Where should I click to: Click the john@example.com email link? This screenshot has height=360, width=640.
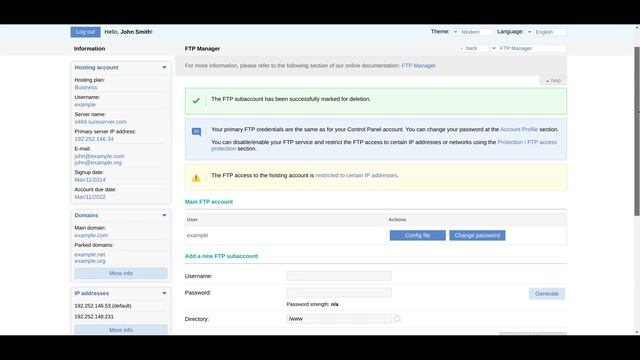point(99,156)
